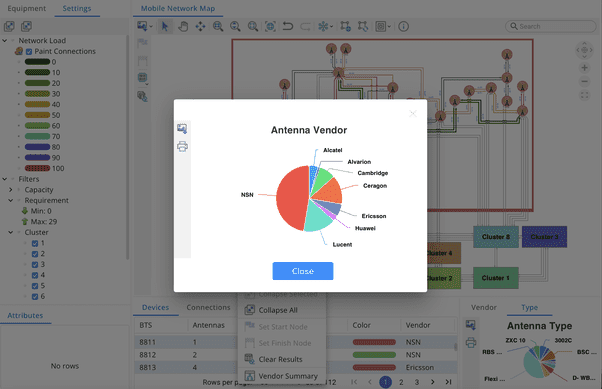The image size is (602, 389).
Task: Zoom the map to fit content
Action: coord(253,26)
